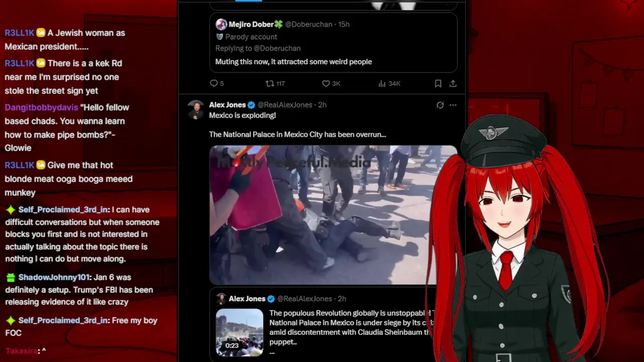This screenshot has width=644, height=362.
Task: Click the 2h timestamp on quoted Alex Jones tweet
Action: [342, 299]
